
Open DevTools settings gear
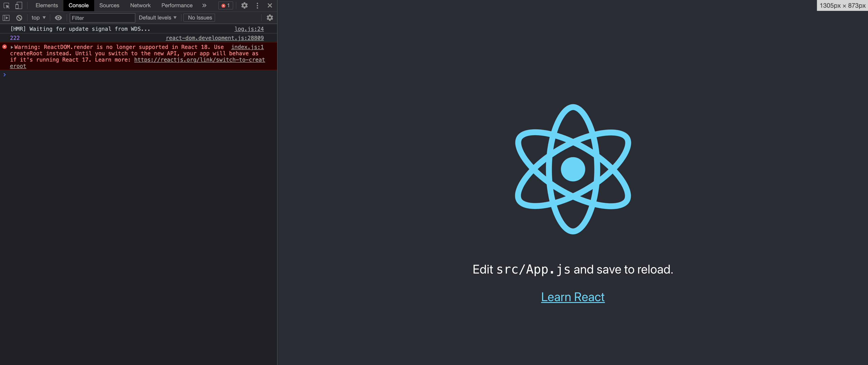pyautogui.click(x=245, y=5)
